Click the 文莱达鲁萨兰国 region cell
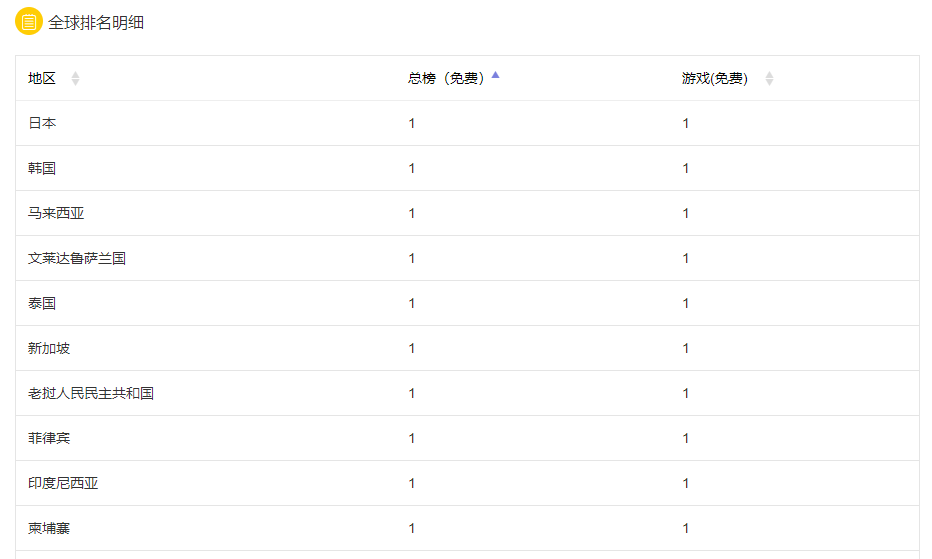 point(77,258)
